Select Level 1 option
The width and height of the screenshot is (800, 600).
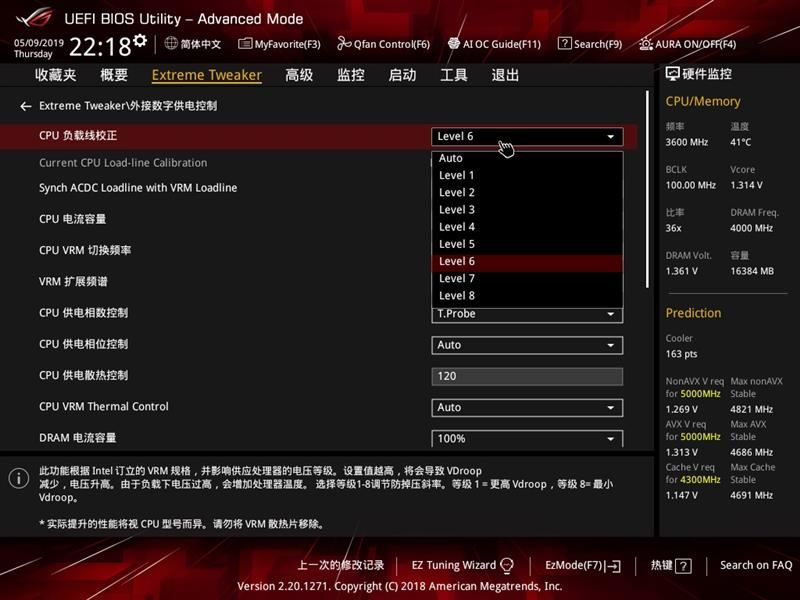[x=527, y=176]
